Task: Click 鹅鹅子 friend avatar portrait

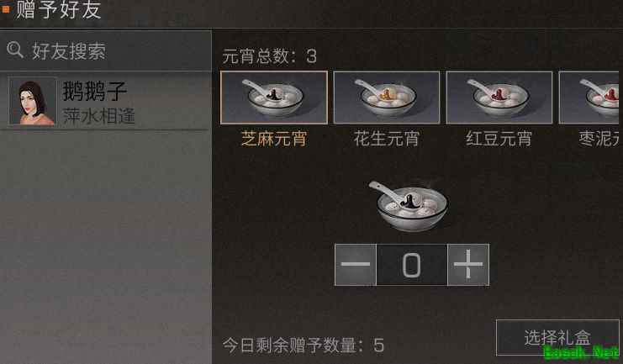Action: tap(33, 102)
